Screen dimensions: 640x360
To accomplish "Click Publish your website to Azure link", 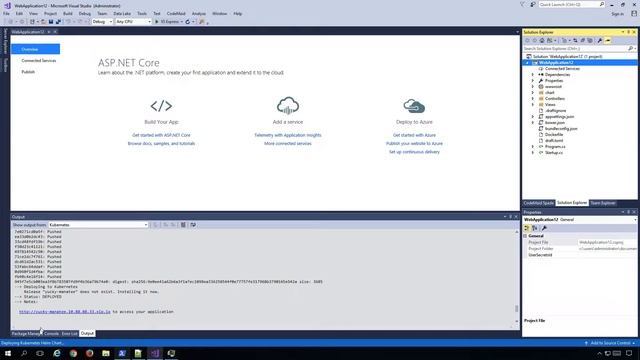I will coord(414,144).
